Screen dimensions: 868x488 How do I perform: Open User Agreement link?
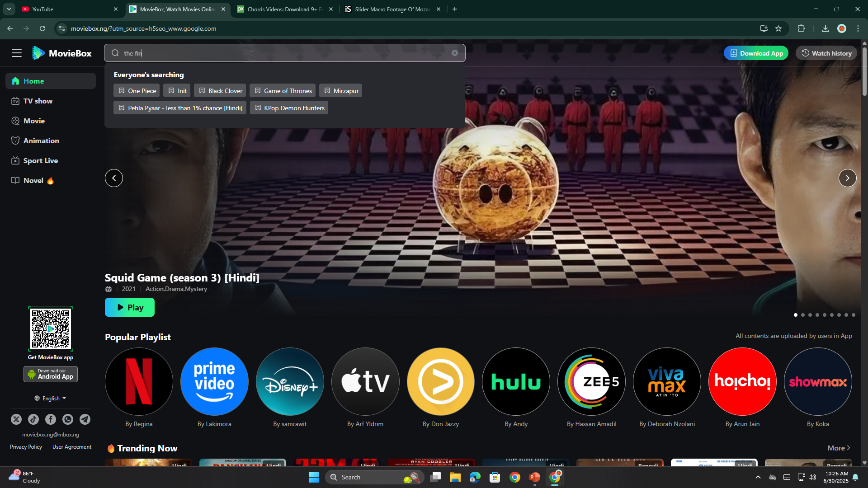72,447
